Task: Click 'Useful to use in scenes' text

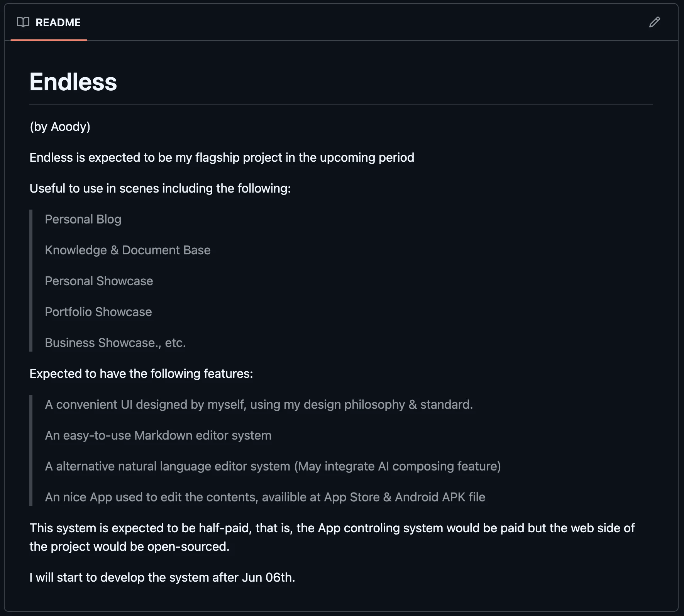Action: [x=160, y=188]
